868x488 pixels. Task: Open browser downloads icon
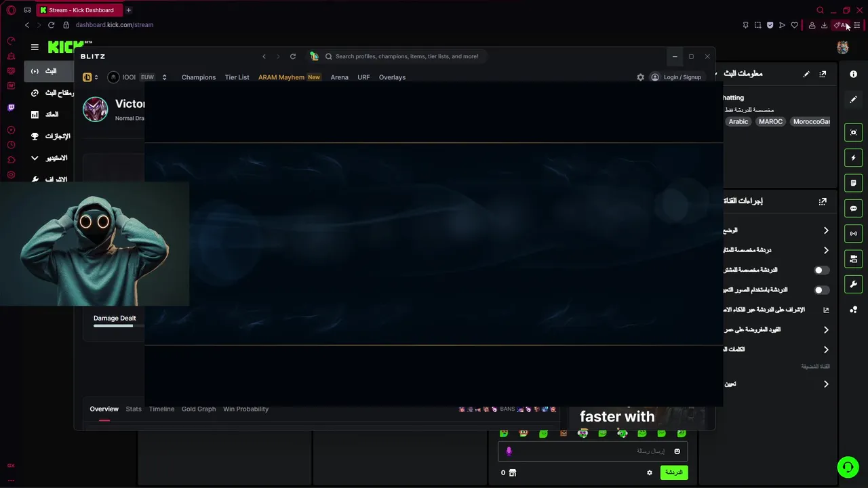[824, 25]
